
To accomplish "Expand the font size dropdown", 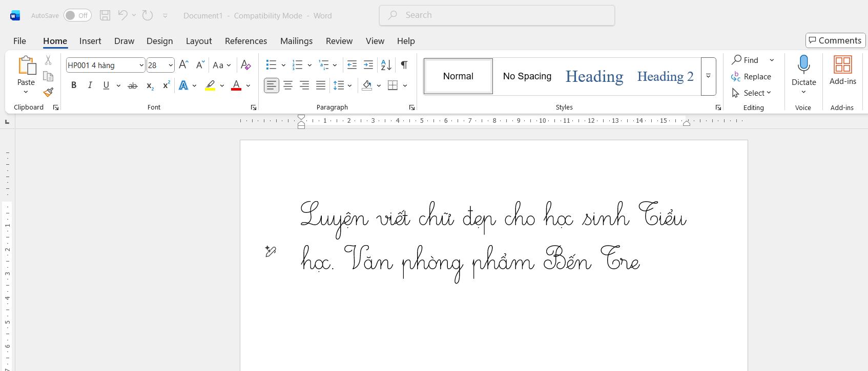I will pyautogui.click(x=170, y=65).
